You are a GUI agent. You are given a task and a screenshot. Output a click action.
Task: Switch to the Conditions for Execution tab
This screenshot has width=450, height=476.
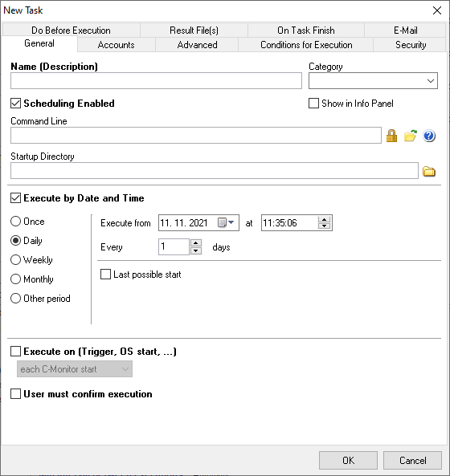(x=306, y=45)
